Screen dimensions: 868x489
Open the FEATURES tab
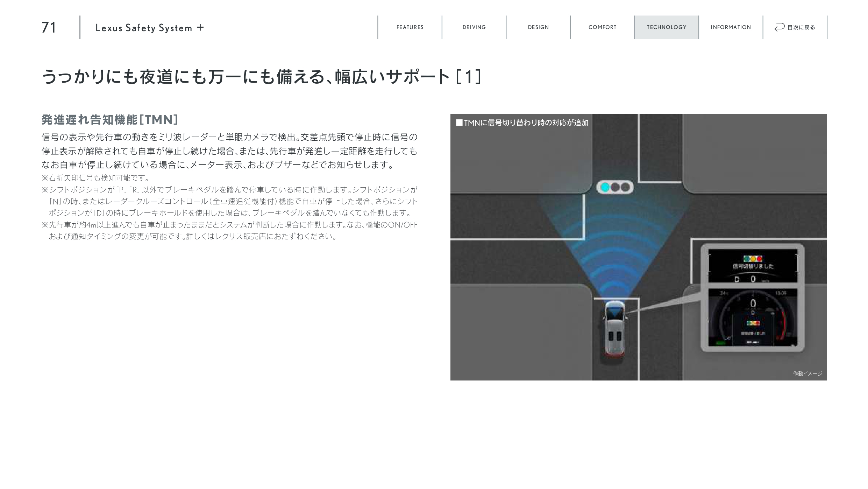410,27
